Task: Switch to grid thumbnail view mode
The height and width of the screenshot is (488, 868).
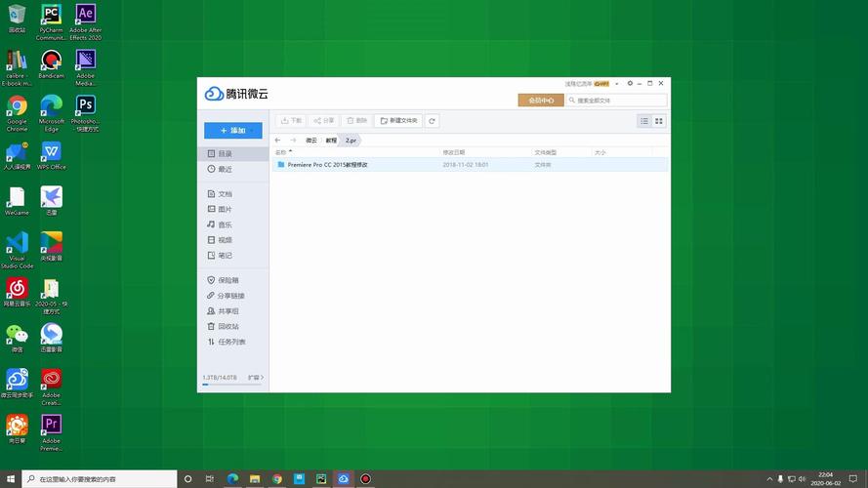Action: point(659,121)
